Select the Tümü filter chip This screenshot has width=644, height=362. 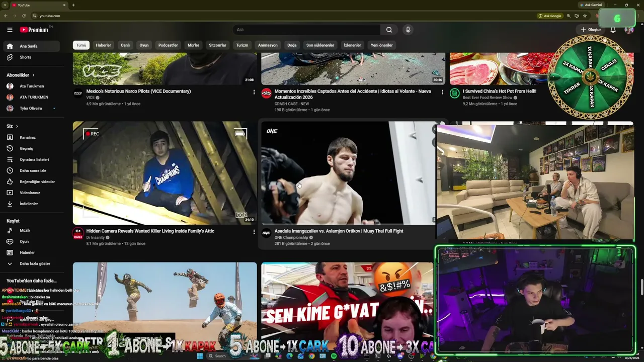tap(81, 45)
